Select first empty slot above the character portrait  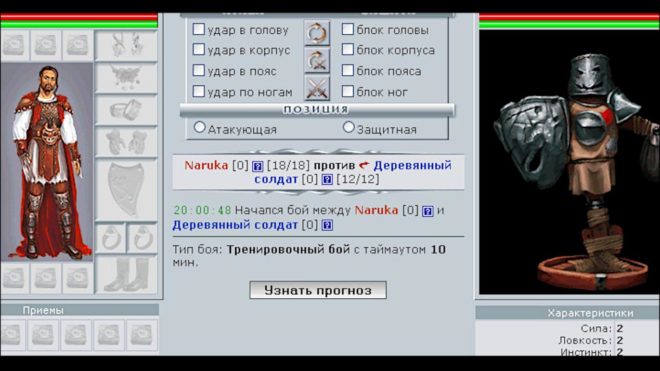tap(15, 45)
